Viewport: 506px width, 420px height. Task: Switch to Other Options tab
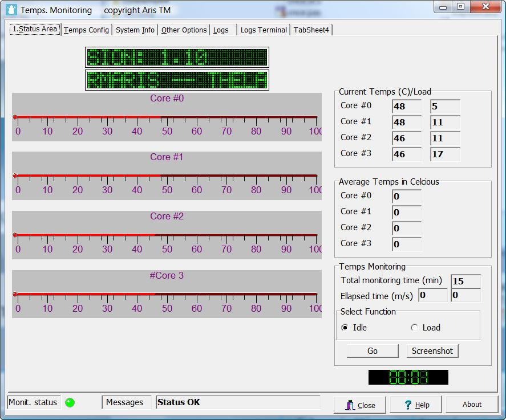tap(184, 30)
